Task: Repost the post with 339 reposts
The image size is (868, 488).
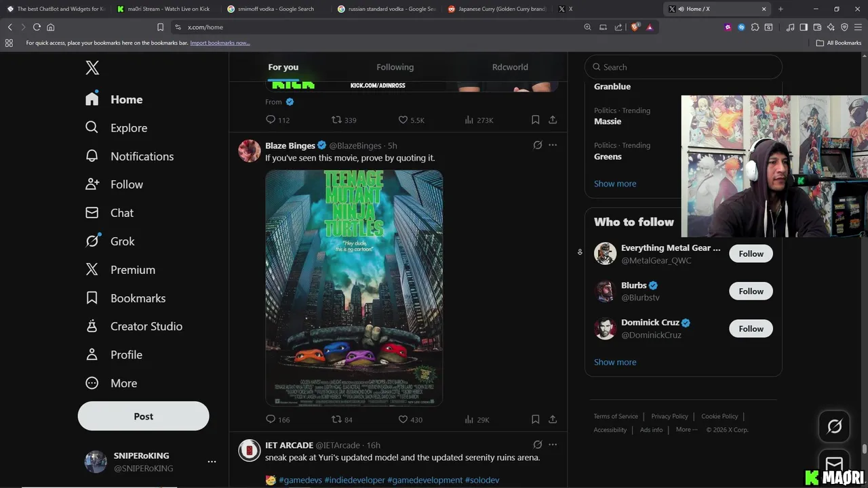Action: pyautogui.click(x=344, y=120)
